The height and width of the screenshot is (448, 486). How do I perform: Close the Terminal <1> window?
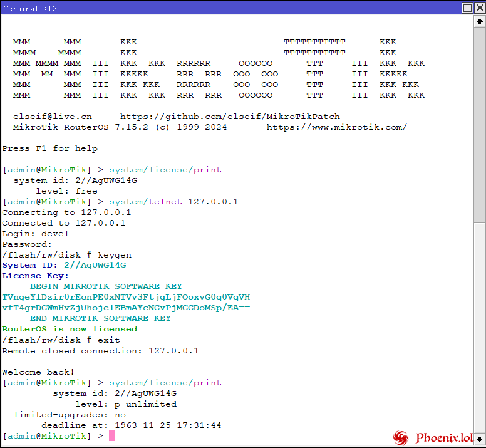click(x=479, y=8)
